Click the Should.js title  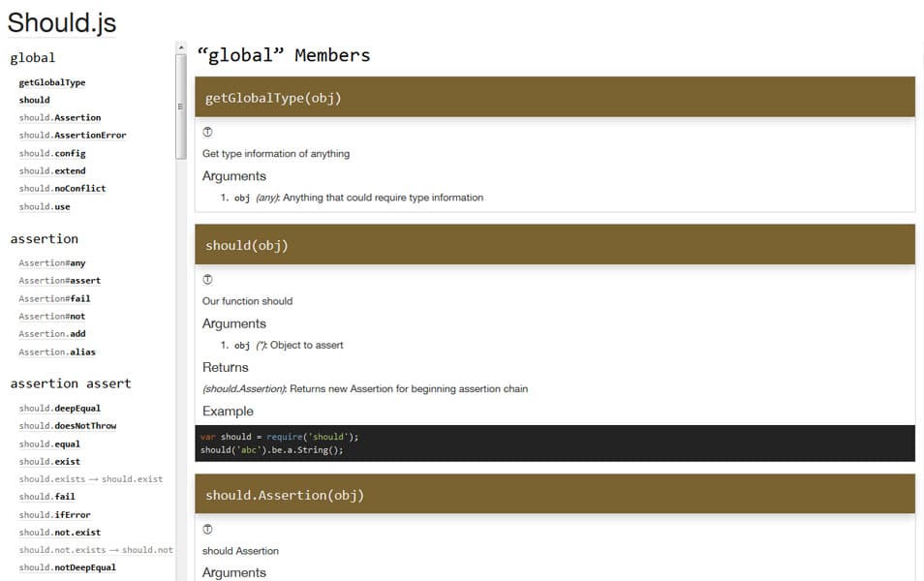tap(61, 22)
